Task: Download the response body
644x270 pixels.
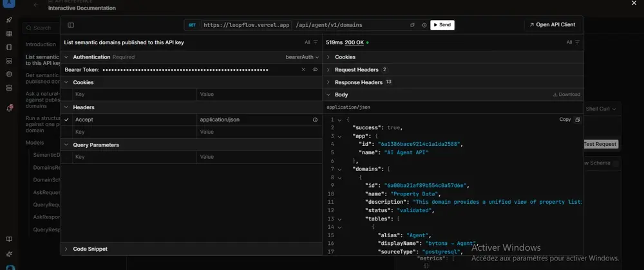Action: click(566, 94)
